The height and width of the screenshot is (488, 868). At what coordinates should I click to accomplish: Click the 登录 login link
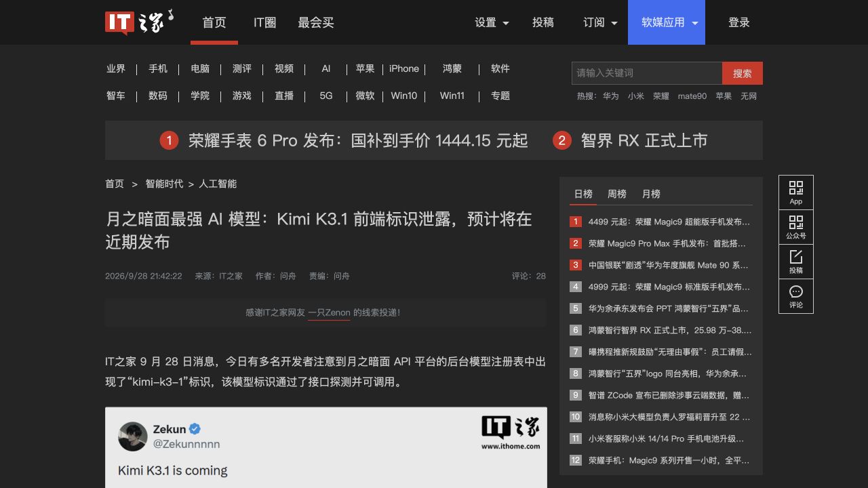point(739,22)
